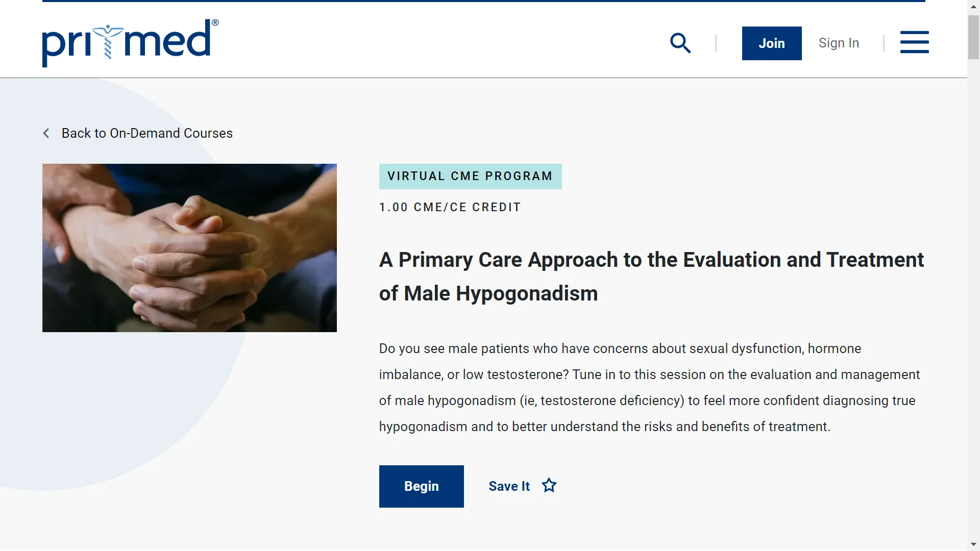Click the scrollbar down arrow

(973, 544)
